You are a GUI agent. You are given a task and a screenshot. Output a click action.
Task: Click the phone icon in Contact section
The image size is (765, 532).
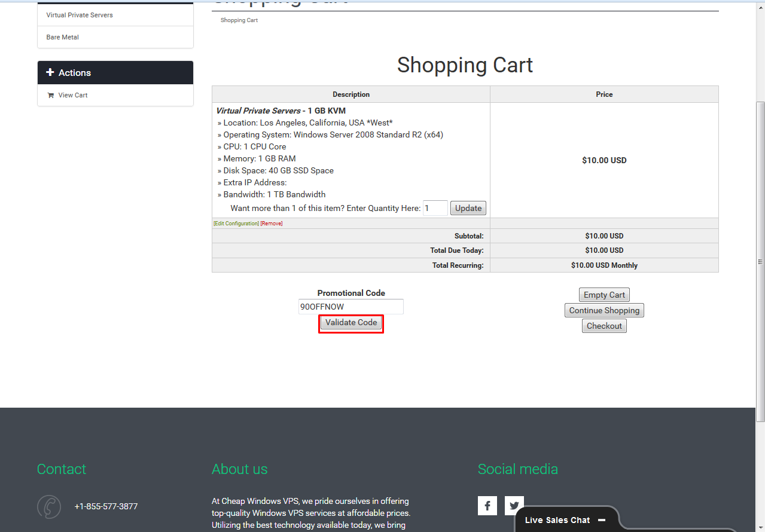point(49,506)
